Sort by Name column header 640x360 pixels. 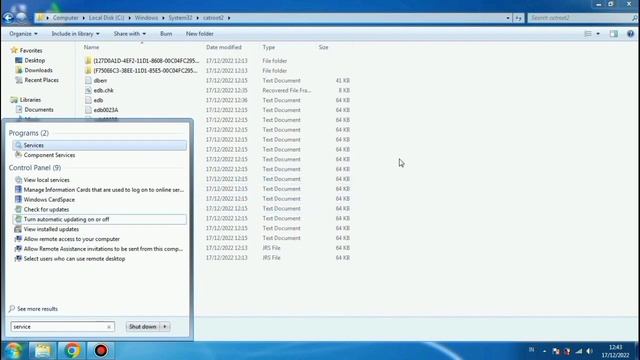pyautogui.click(x=91, y=47)
